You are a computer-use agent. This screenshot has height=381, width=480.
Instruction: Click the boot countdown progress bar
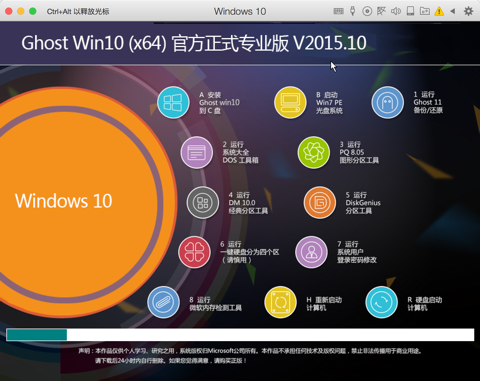[x=240, y=335]
